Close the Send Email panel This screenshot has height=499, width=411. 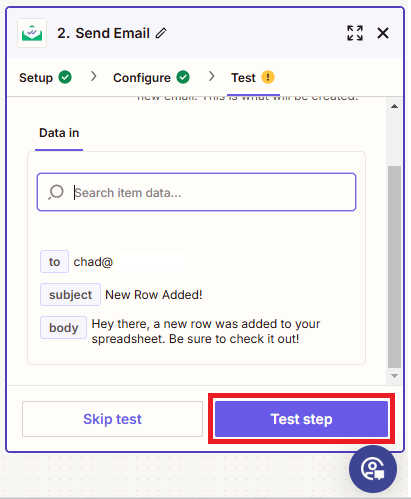(383, 33)
